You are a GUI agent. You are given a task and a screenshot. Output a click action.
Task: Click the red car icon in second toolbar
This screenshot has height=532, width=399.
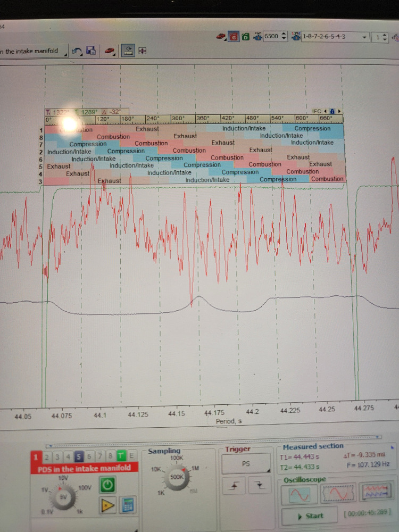[110, 51]
